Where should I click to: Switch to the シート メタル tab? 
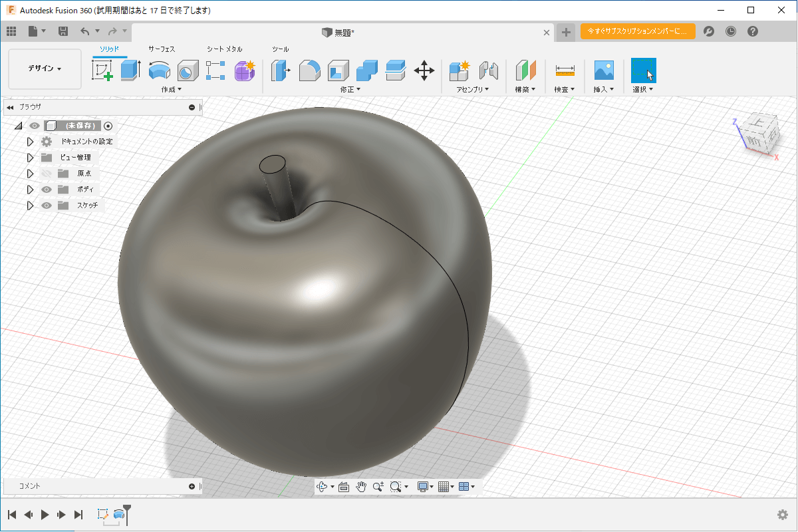point(224,49)
